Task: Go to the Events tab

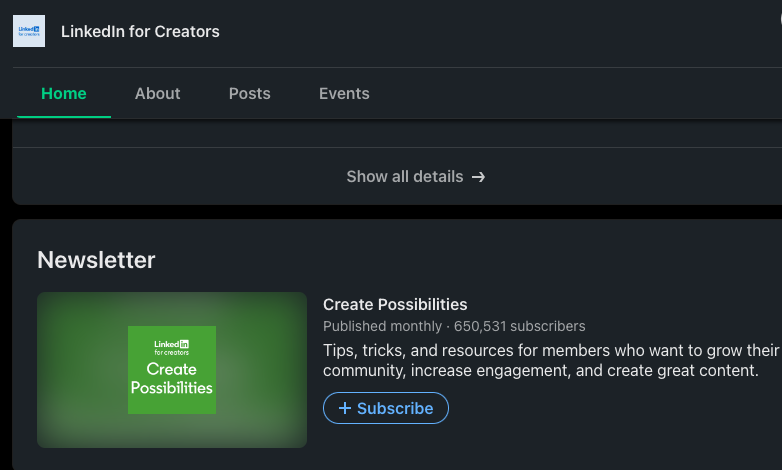Action: [x=344, y=93]
